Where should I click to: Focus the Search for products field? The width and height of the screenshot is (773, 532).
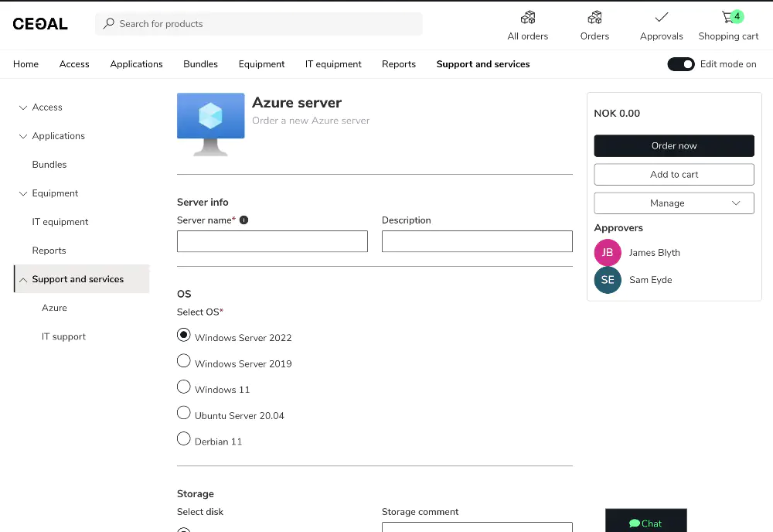259,24
